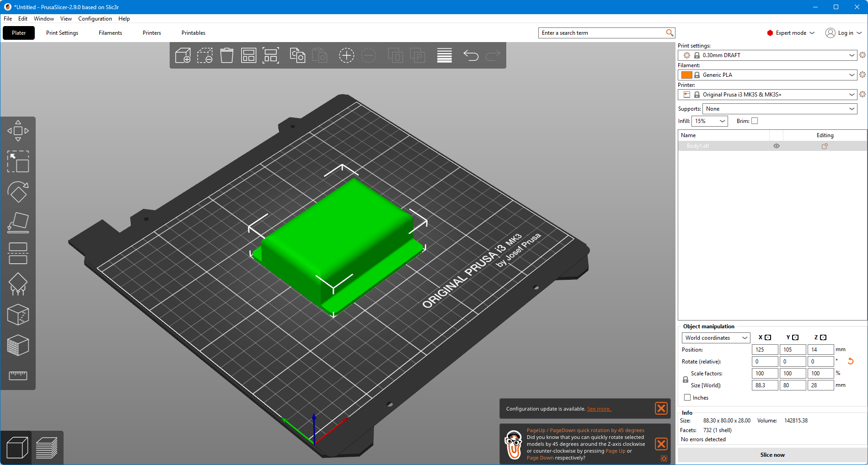Click the Arrange selection icon
Image resolution: width=868 pixels, height=465 pixels.
pos(271,55)
